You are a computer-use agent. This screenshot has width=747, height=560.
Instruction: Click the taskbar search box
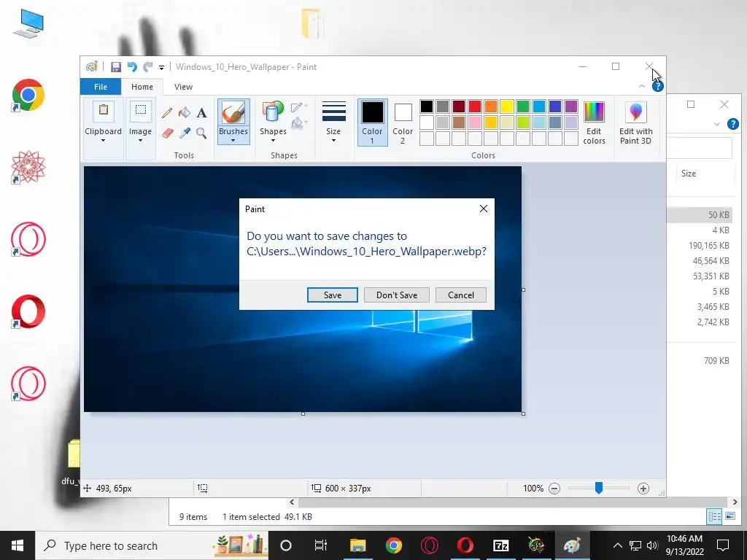click(x=152, y=545)
